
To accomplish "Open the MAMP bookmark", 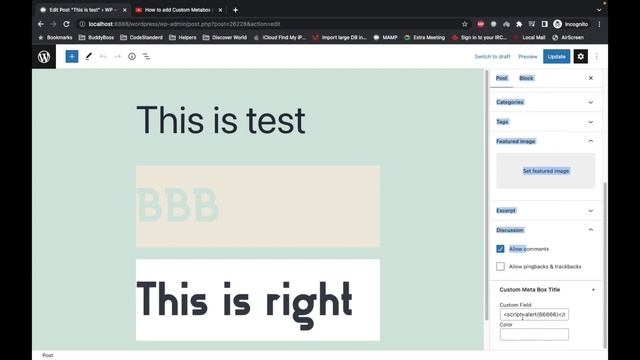I will point(385,37).
